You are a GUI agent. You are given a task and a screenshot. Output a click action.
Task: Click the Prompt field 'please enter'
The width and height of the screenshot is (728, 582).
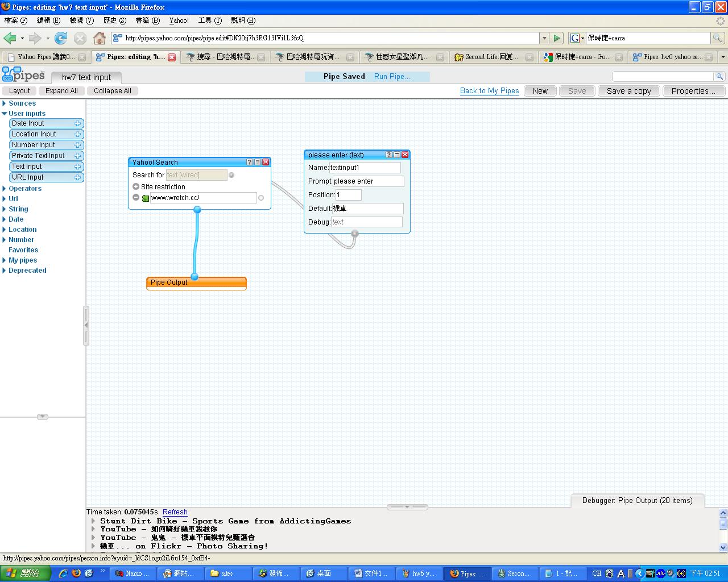click(x=369, y=181)
